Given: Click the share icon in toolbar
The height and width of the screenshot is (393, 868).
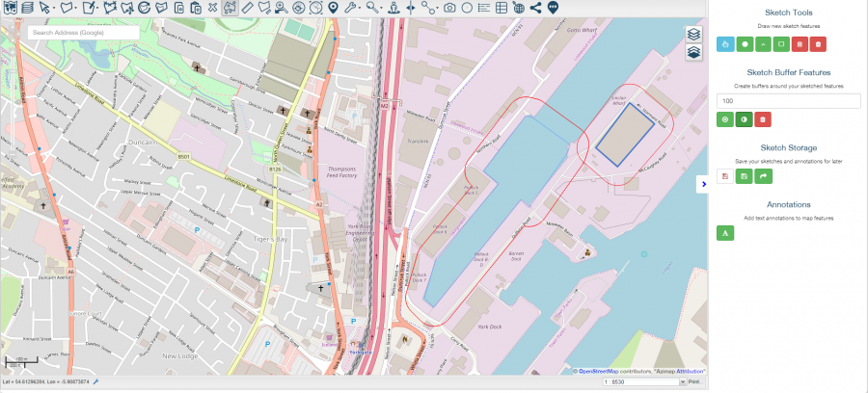Looking at the screenshot, I should pyautogui.click(x=535, y=8).
